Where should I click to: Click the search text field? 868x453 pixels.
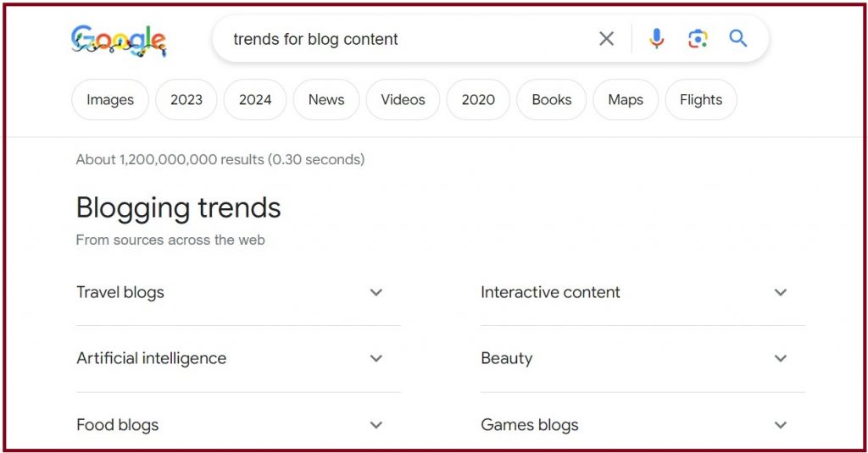tap(407, 39)
